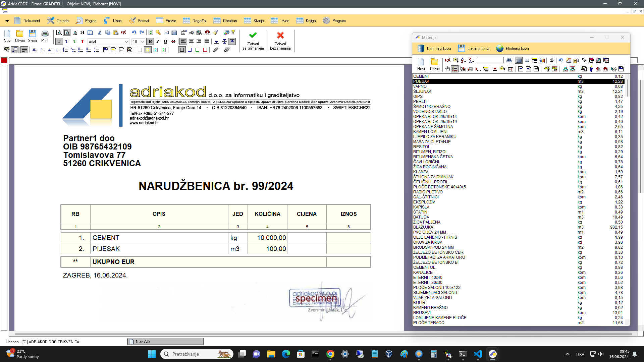Toggle strikethrough formatting icon

174,42
